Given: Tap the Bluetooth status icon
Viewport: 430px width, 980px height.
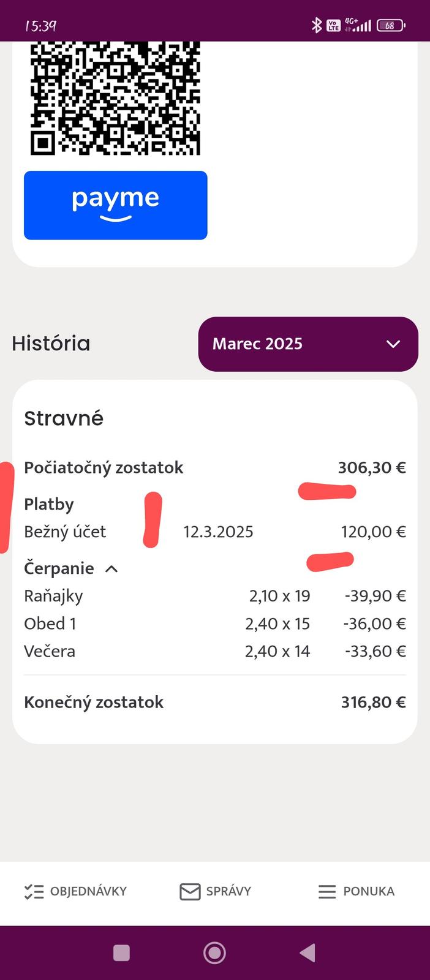Looking at the screenshot, I should pos(317,25).
